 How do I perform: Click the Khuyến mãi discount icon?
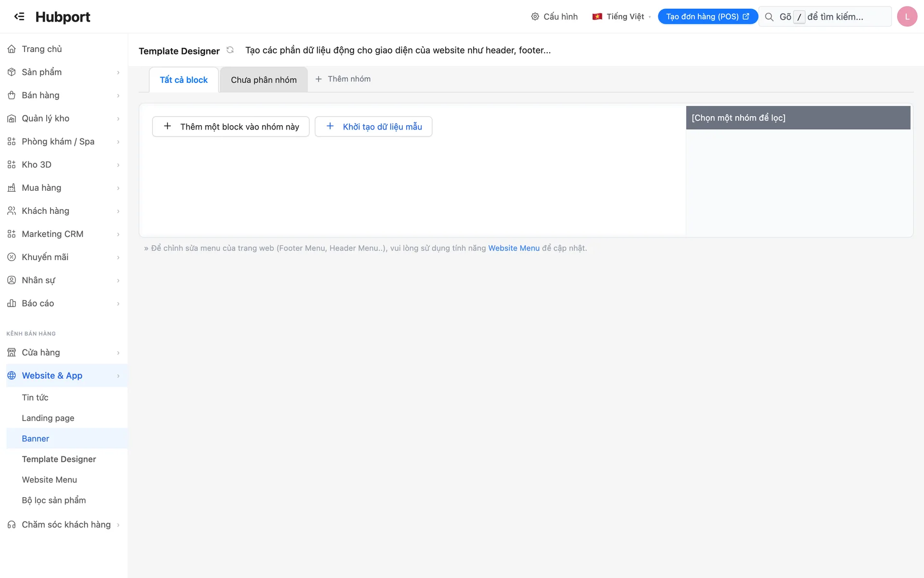(12, 257)
